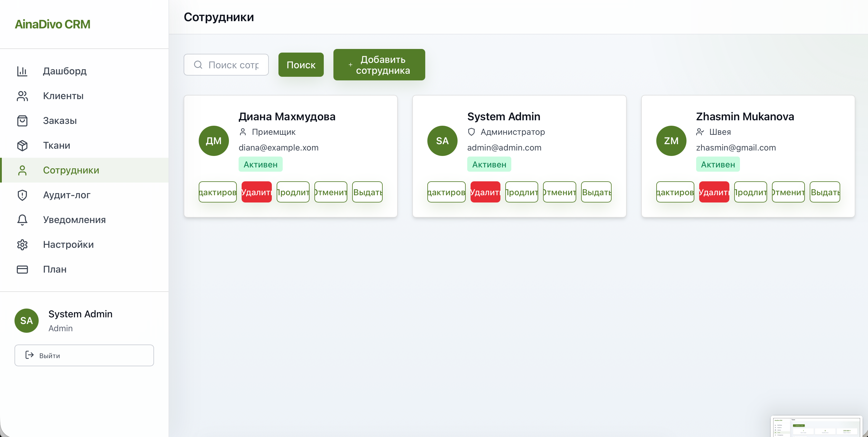Go to the Клиенты section
Screen dimensions: 868x437
coord(84,96)
